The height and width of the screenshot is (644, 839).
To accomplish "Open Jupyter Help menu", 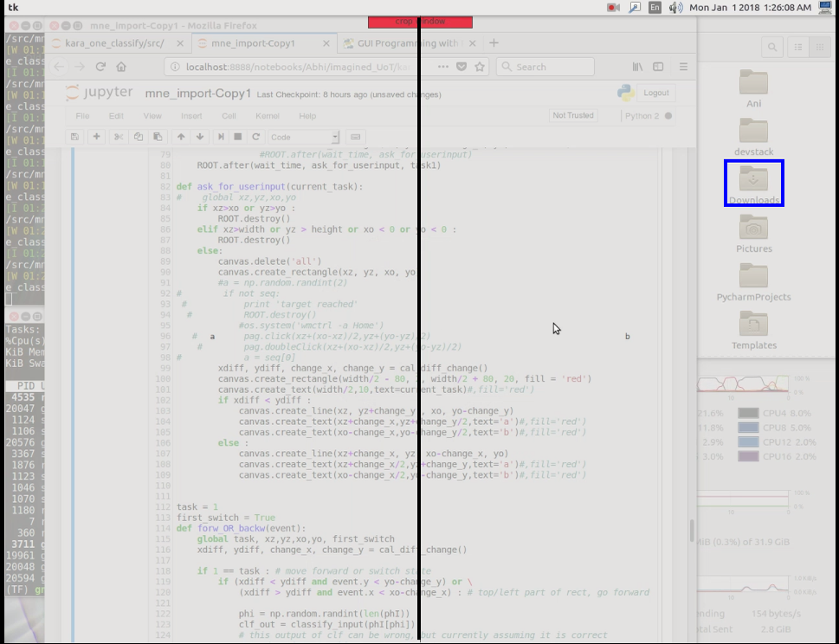I will [x=307, y=115].
